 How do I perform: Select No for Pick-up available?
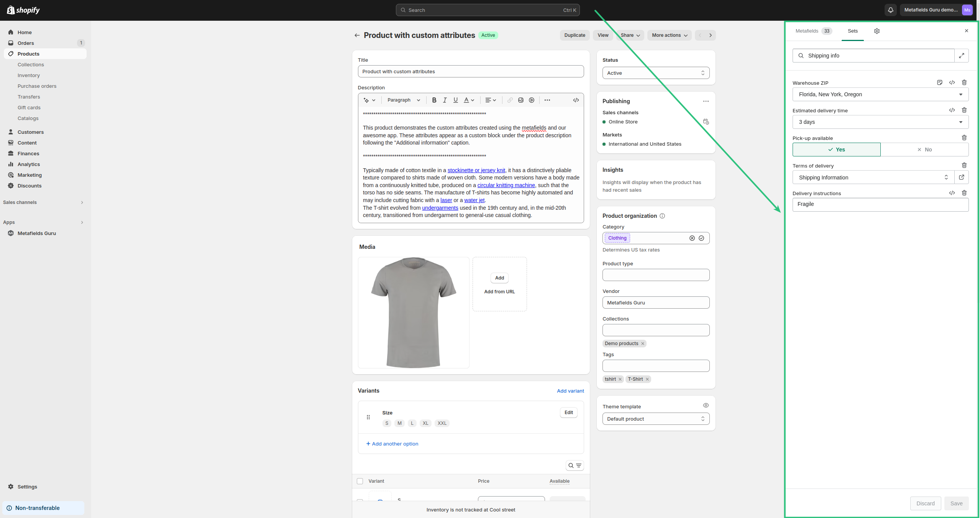[924, 150]
